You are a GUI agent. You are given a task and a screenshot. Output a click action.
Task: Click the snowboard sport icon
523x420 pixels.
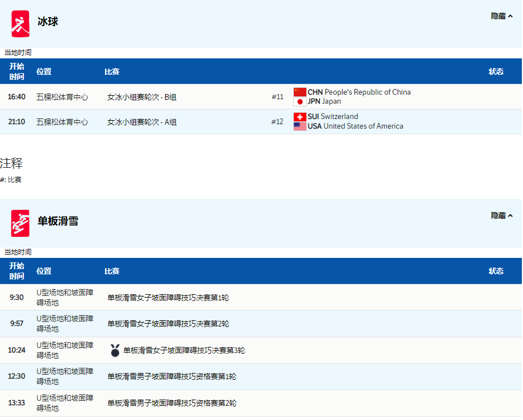coord(20,223)
